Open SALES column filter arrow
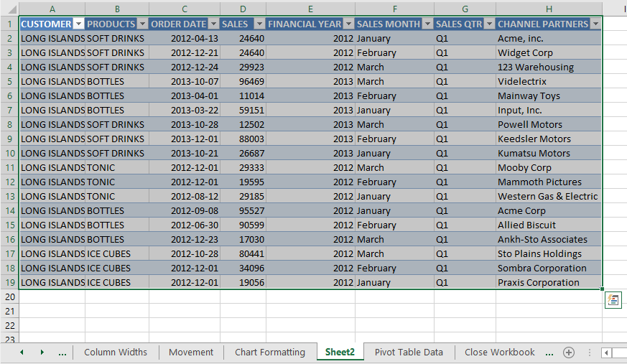The width and height of the screenshot is (627, 364). [x=259, y=24]
